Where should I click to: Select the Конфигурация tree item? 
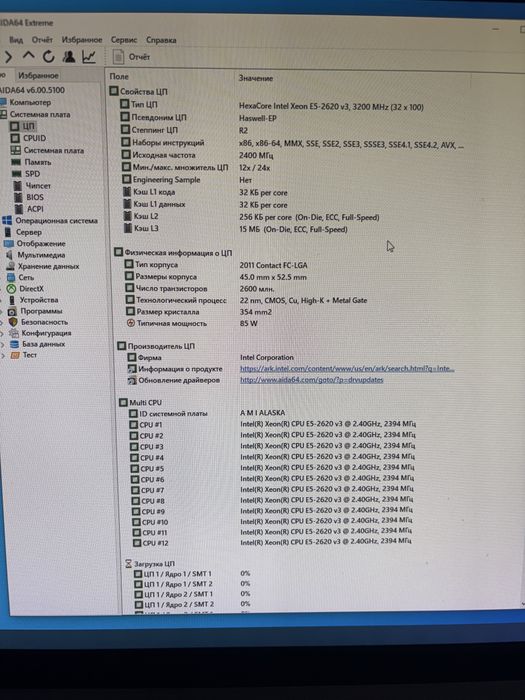tap(41, 333)
